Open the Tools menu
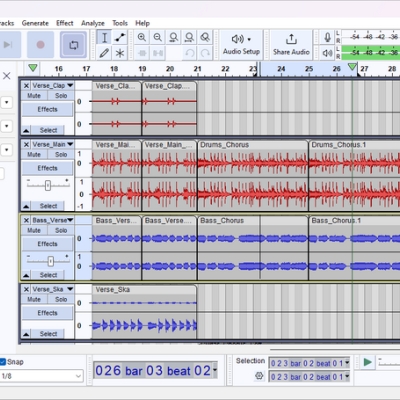400x400 pixels. coord(120,23)
